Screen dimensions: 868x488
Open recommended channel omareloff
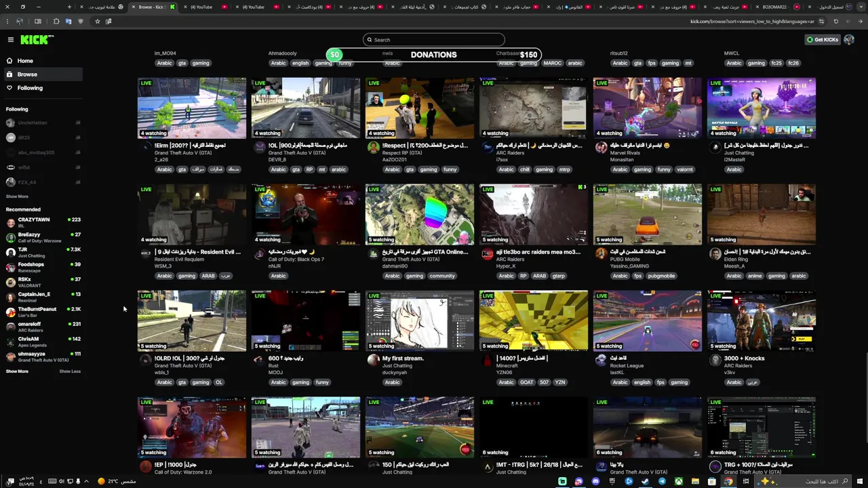click(x=43, y=326)
